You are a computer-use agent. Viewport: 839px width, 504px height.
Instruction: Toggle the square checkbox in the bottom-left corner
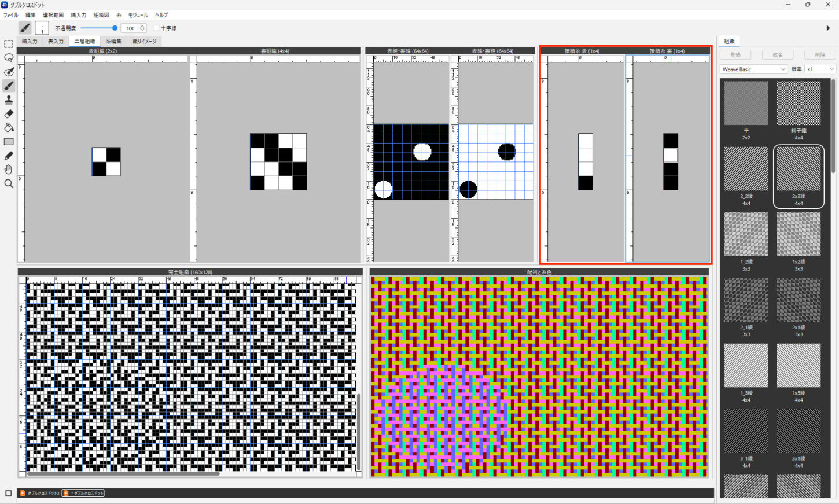click(x=8, y=493)
